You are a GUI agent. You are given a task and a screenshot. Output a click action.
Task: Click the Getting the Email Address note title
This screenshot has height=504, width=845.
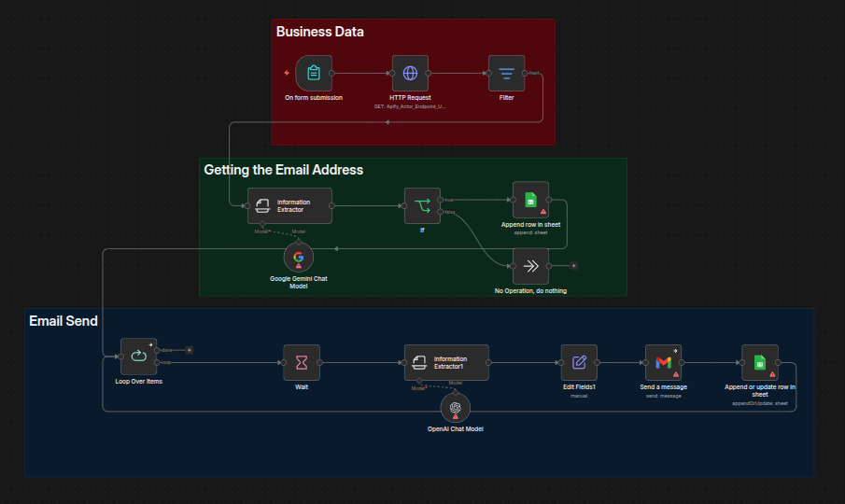[284, 170]
